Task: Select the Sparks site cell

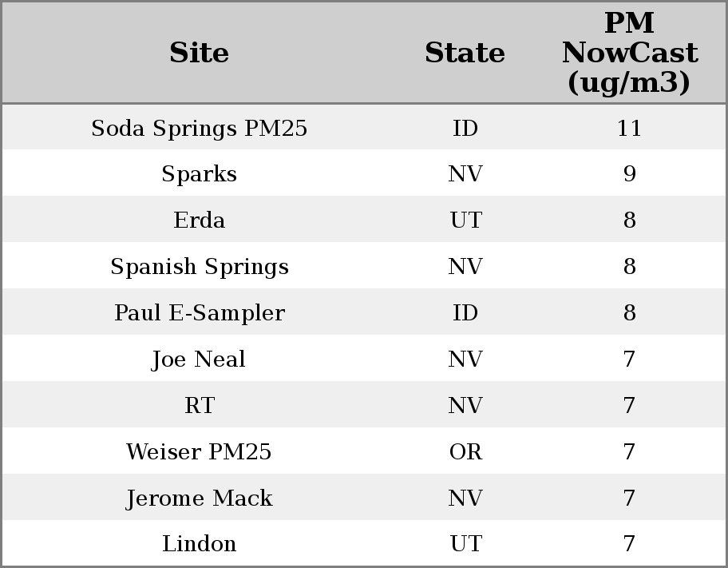Action: click(199, 174)
